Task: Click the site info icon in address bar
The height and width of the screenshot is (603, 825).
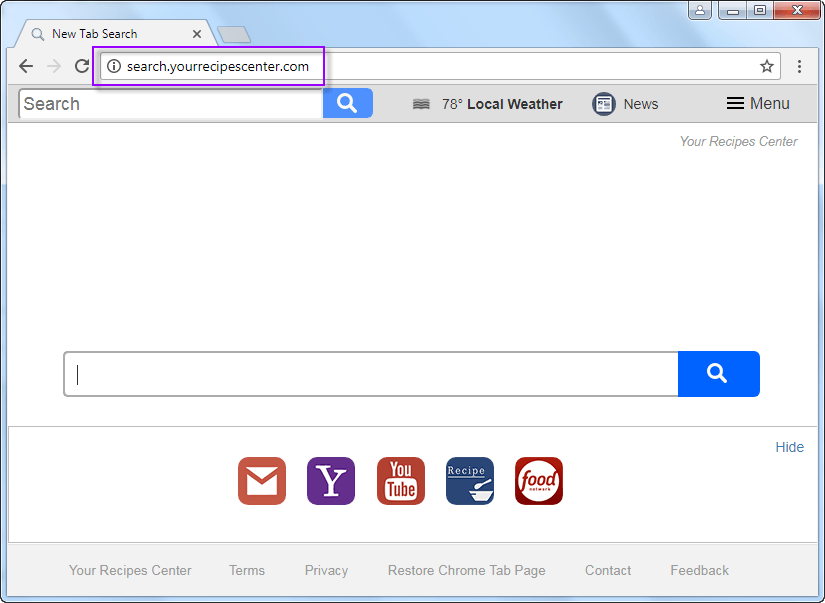Action: 114,66
